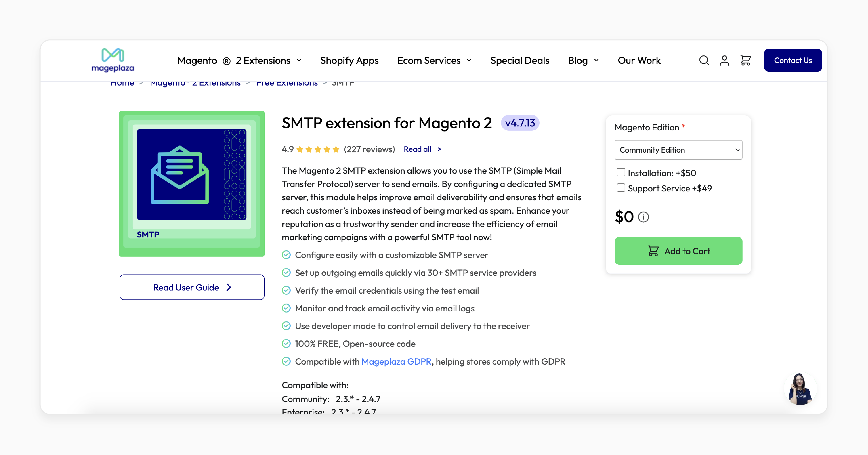
Task: Expand the Ecom Services menu
Action: (434, 60)
